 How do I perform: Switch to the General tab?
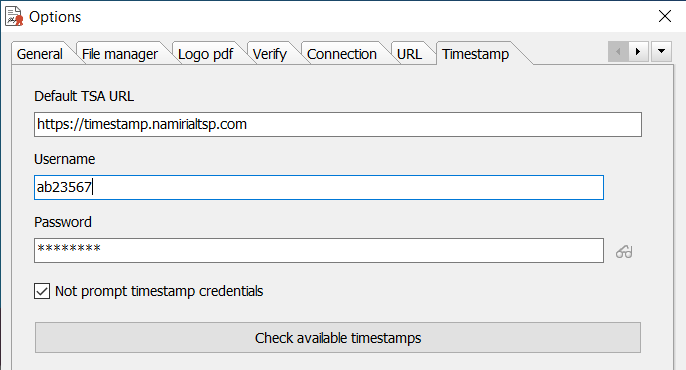tap(39, 54)
